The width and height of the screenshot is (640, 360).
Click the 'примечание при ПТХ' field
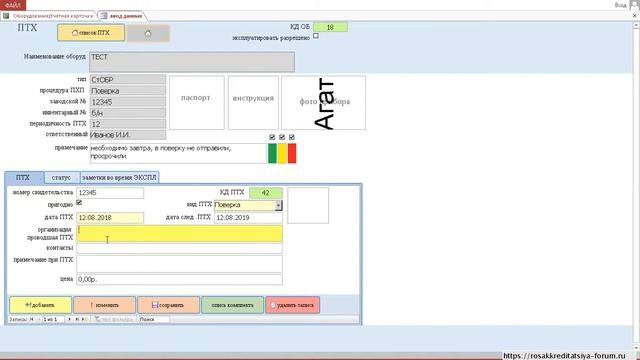click(179, 264)
